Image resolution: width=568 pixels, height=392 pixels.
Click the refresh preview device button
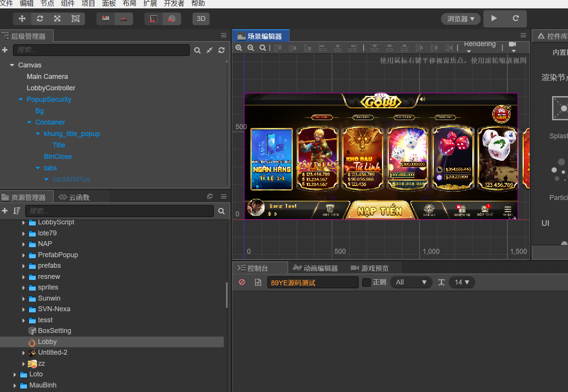pyautogui.click(x=516, y=18)
